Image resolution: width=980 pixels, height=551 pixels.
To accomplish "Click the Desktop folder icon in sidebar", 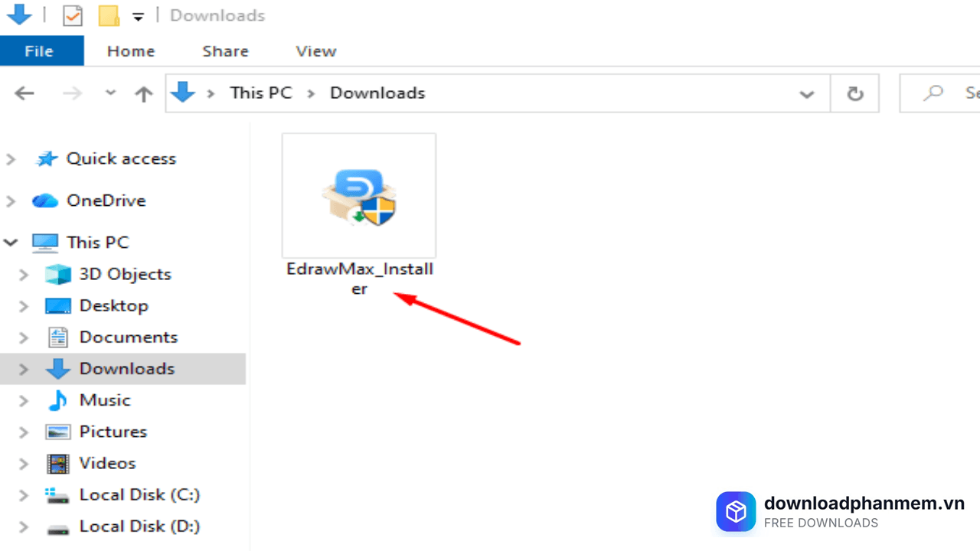I will tap(58, 306).
